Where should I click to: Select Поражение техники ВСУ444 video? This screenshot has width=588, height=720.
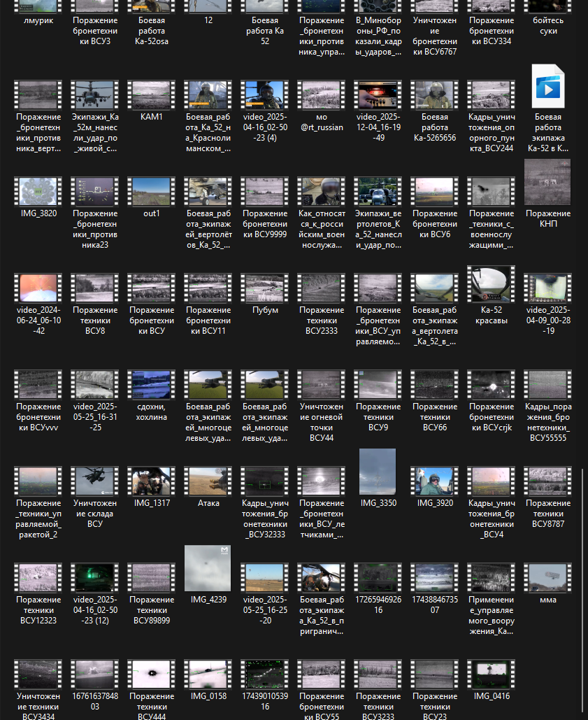pyautogui.click(x=152, y=689)
